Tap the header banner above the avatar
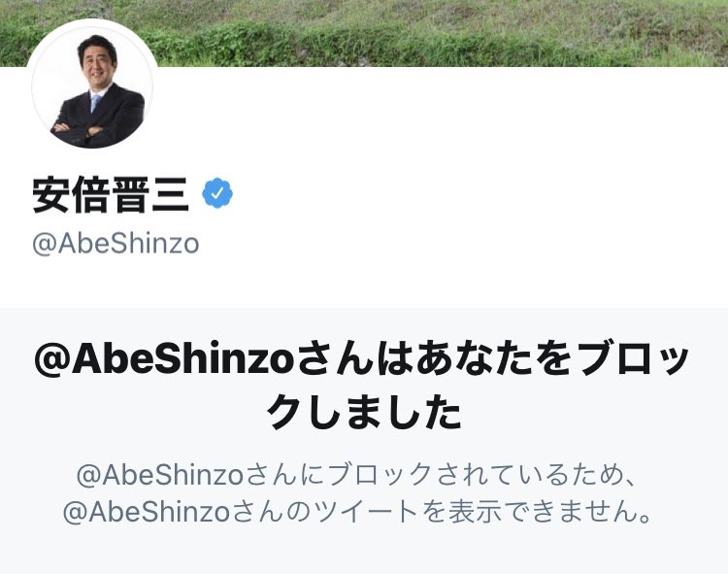The height and width of the screenshot is (574, 728). 92,10
